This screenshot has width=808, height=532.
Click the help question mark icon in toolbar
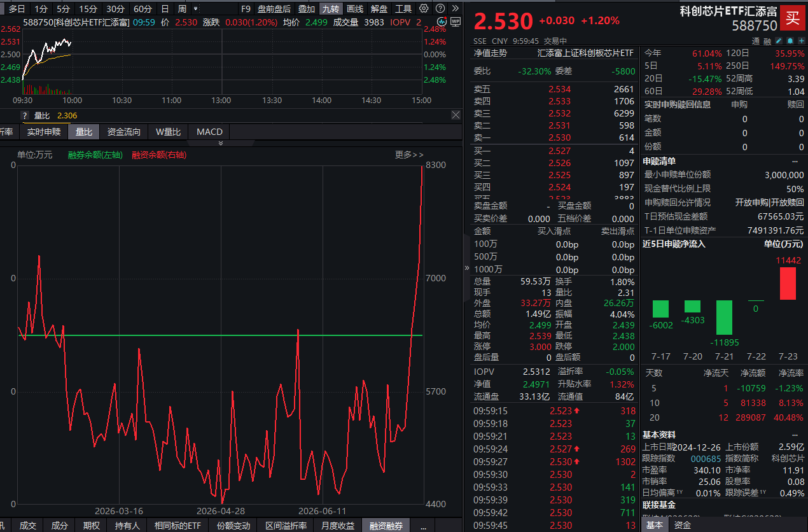click(x=440, y=8)
